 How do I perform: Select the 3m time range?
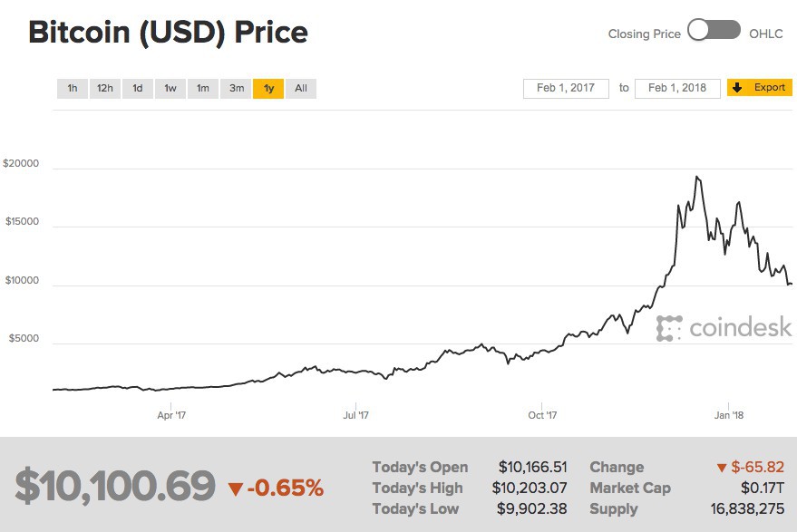pos(236,89)
